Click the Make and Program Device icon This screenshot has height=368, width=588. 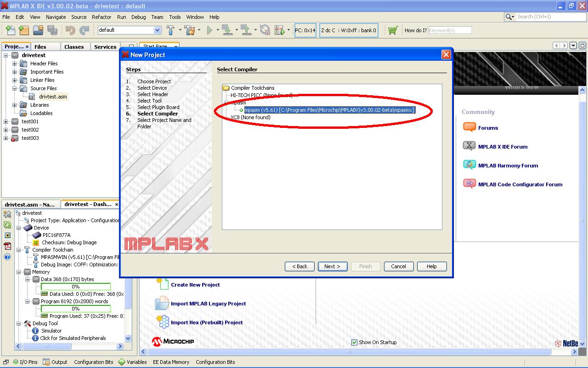coord(227,30)
